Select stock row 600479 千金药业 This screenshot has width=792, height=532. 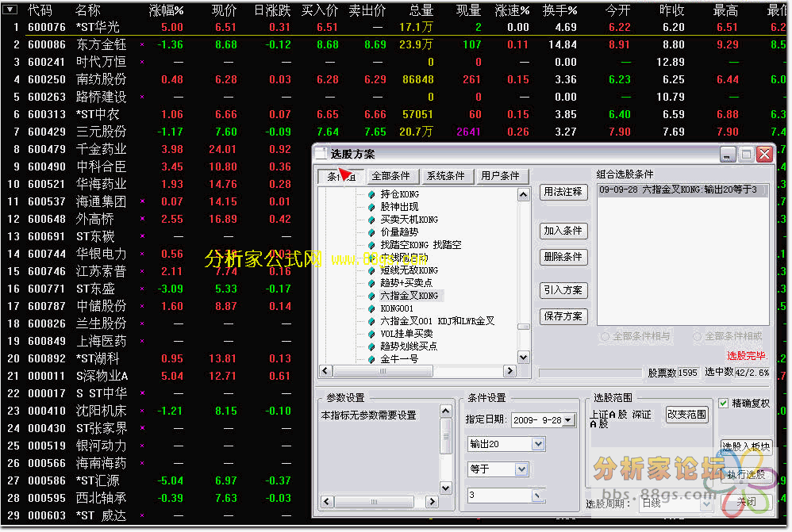pos(156,149)
